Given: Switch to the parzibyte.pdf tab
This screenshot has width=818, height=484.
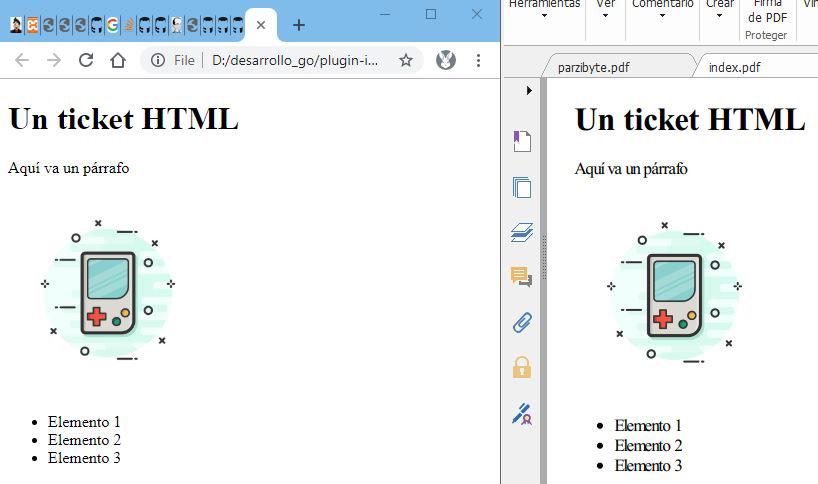Looking at the screenshot, I should pyautogui.click(x=593, y=67).
